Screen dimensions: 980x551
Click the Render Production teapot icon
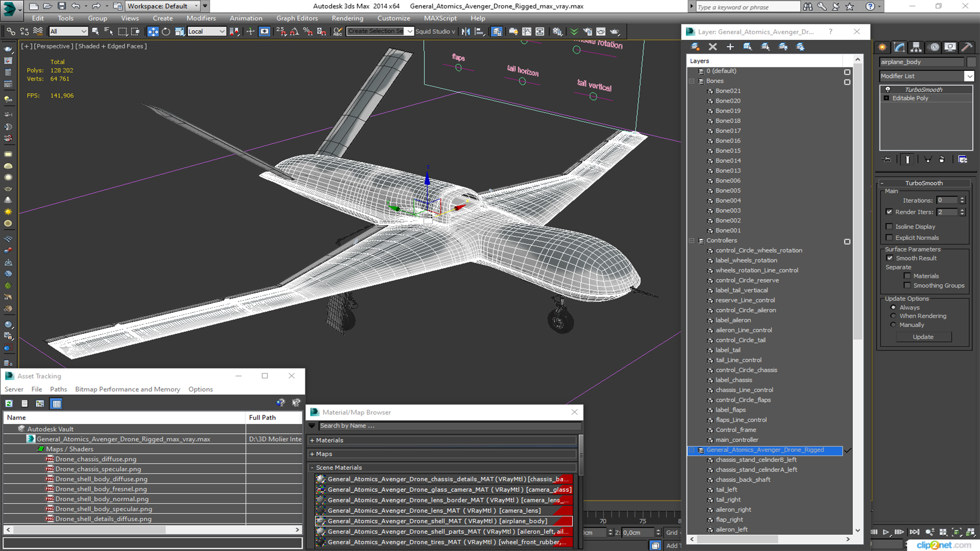pos(615,32)
